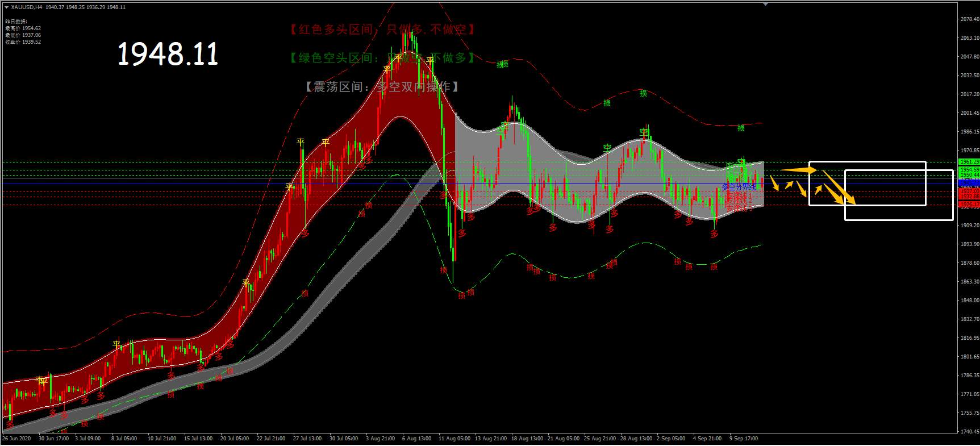Click the 22 Jul 21:00 time label

[271, 439]
